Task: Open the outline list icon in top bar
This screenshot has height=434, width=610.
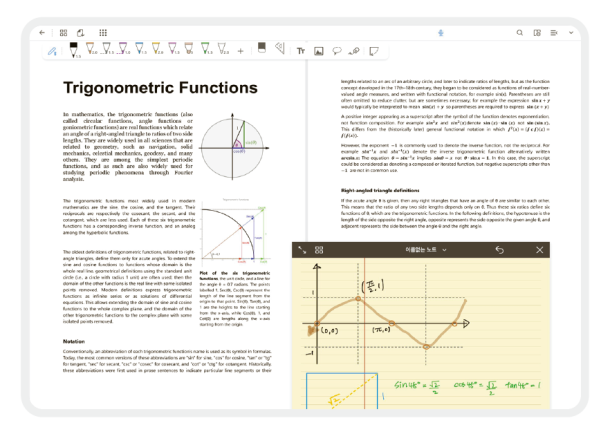Action: [554, 33]
